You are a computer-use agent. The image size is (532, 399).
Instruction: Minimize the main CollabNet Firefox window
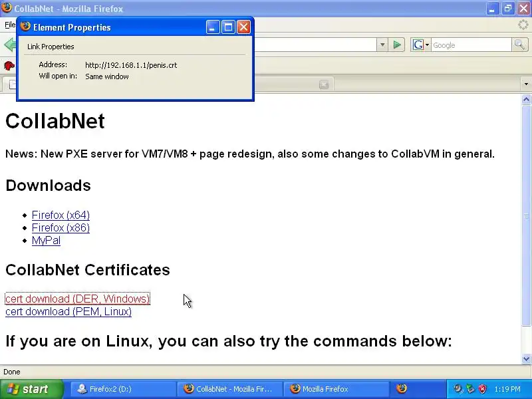[x=492, y=8]
